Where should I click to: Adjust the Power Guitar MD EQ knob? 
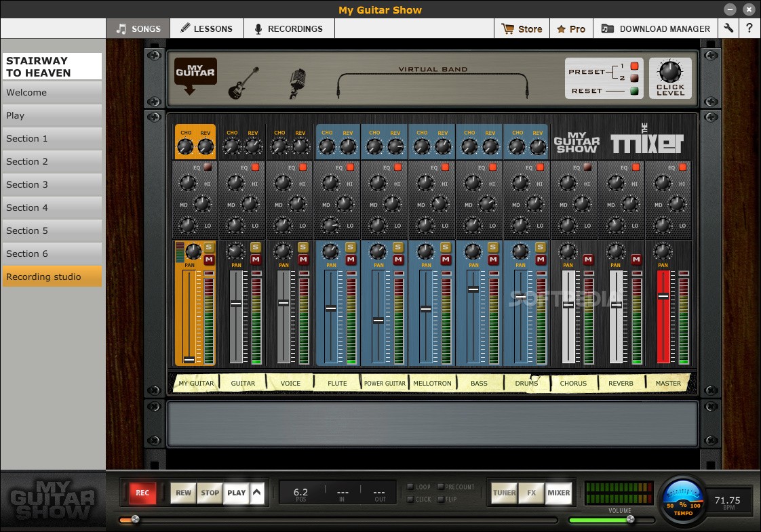392,204
